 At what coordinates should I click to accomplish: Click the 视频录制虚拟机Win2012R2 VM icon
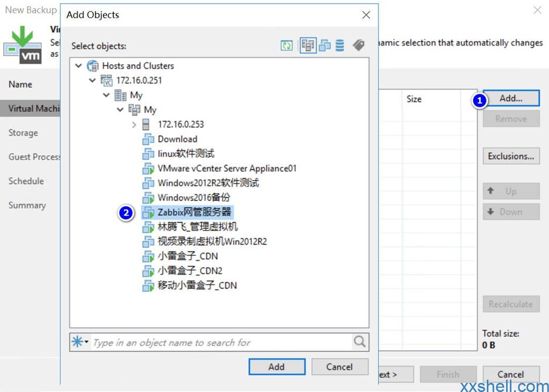(x=148, y=242)
